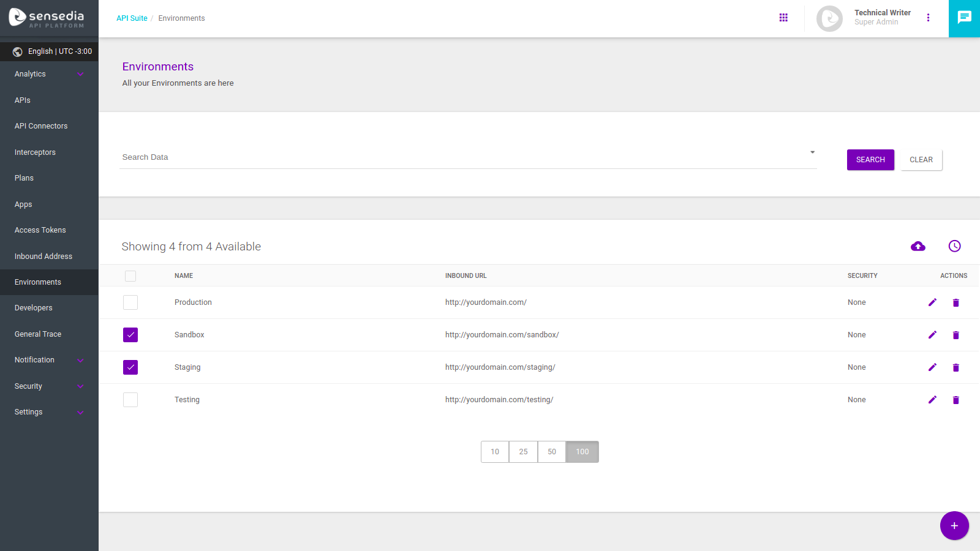The height and width of the screenshot is (551, 980).
Task: Edit the Production environment with pencil icon
Action: [x=932, y=302]
